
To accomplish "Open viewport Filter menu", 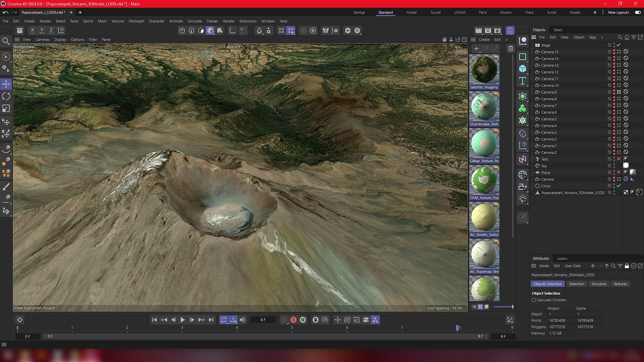I will 93,40.
